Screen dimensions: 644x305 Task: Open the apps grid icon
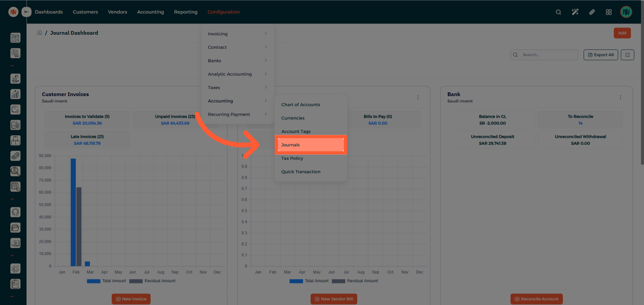608,12
